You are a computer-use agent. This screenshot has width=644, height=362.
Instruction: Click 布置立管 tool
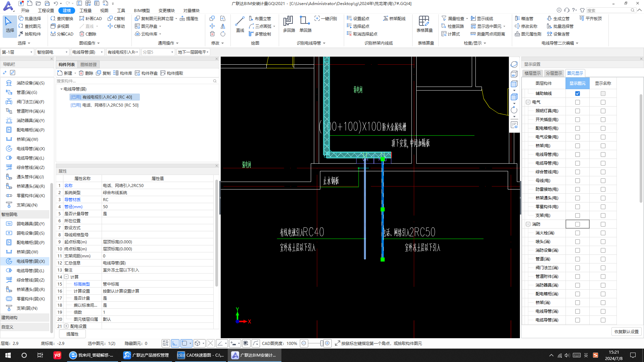(x=260, y=18)
